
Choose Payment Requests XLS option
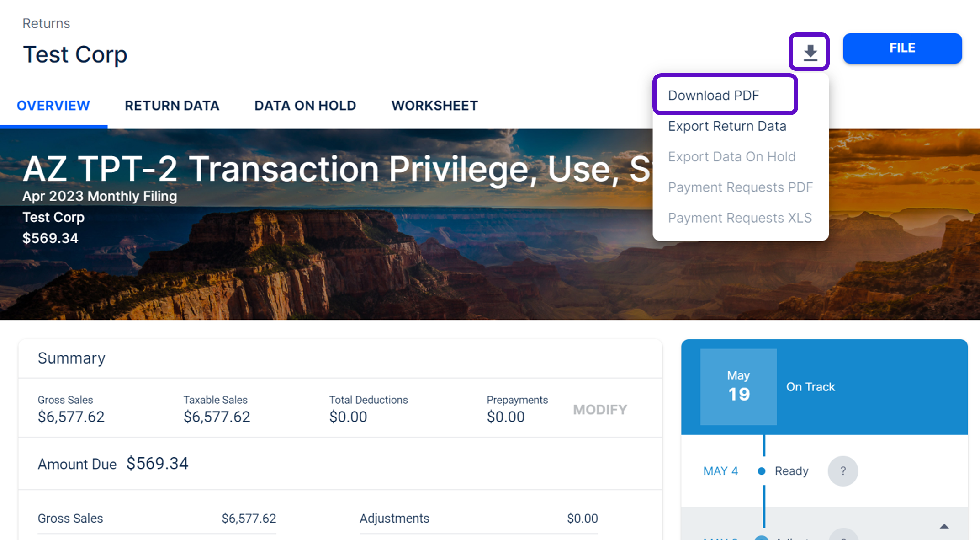[x=740, y=218]
